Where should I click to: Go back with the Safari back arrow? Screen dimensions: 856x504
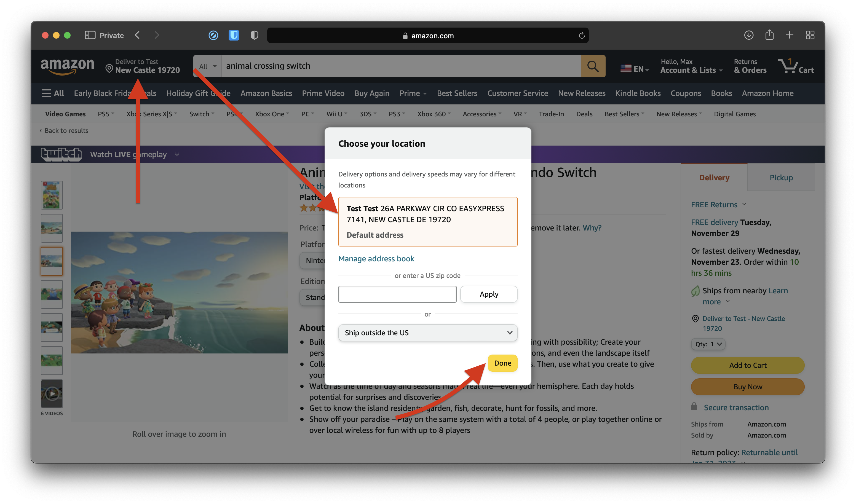click(137, 35)
